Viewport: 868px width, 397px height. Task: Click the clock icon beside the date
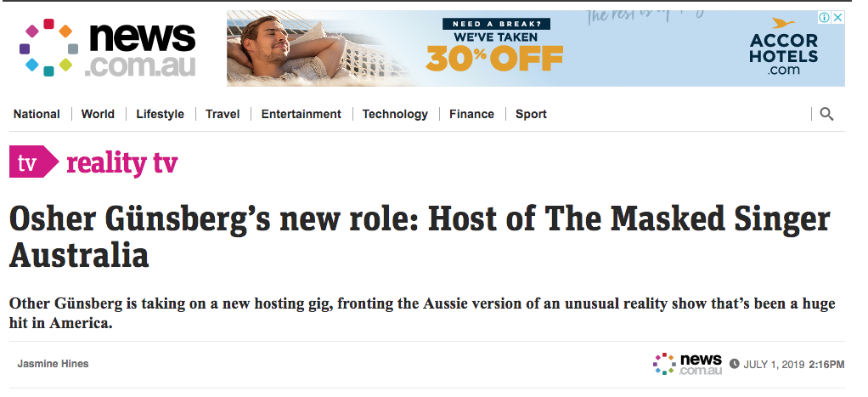point(734,365)
